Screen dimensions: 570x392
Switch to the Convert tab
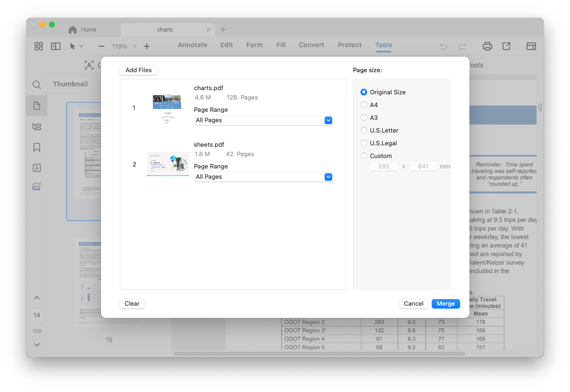[x=311, y=45]
